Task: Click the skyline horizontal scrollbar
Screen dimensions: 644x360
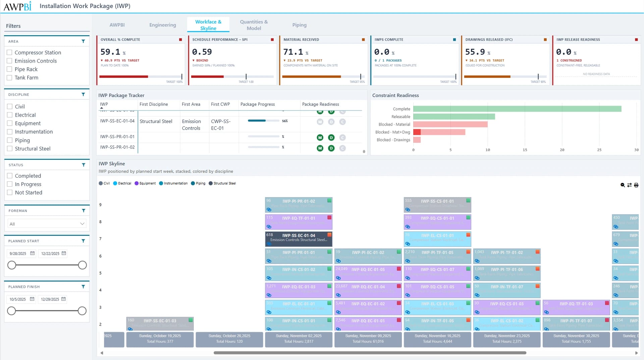Action: tap(370, 353)
